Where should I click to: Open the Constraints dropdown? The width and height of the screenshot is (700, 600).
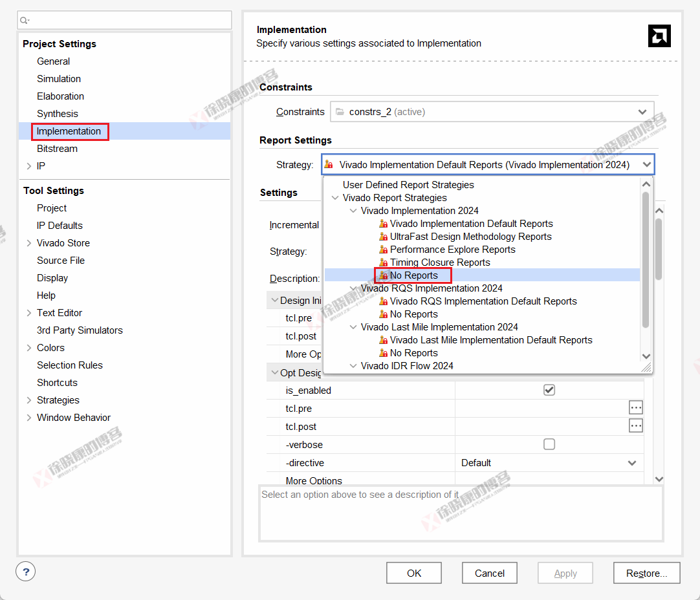[x=642, y=111]
